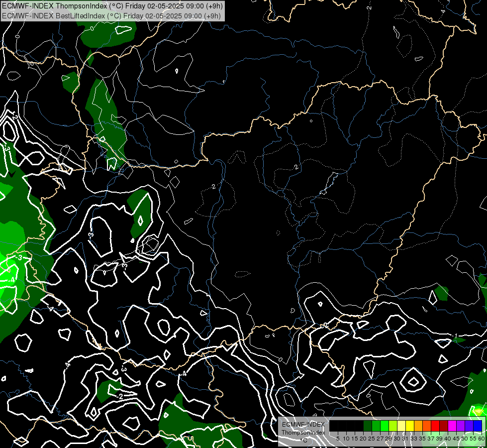Click the legend scale value 45
487x448 pixels.
456,439
